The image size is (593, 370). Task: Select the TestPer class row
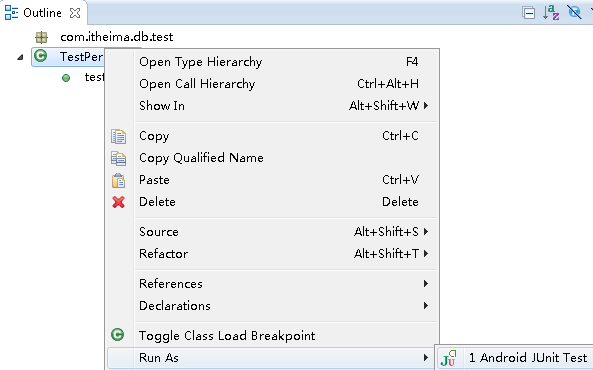point(68,57)
